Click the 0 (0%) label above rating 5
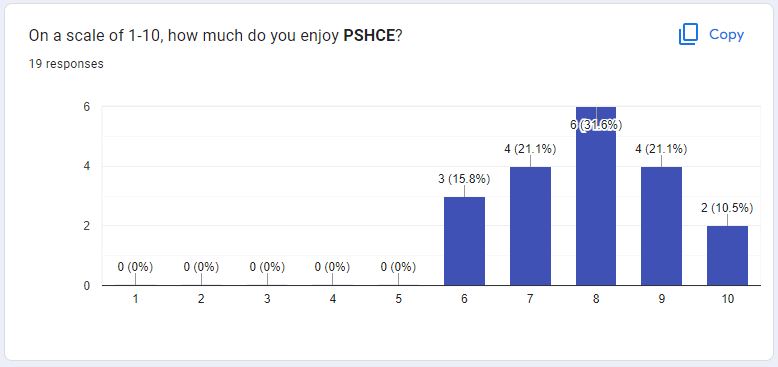 pos(398,267)
